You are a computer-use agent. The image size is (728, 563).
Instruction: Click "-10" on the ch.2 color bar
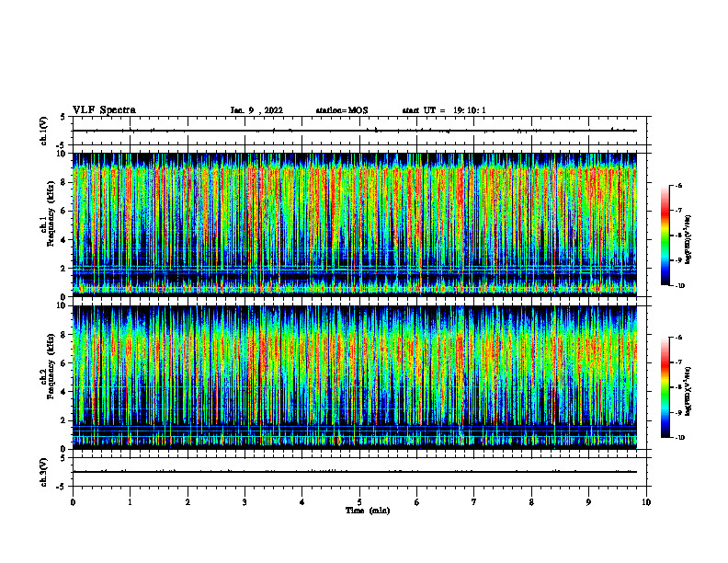[x=679, y=438]
